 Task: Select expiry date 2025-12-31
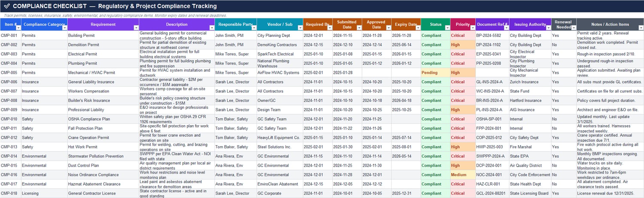406,193
